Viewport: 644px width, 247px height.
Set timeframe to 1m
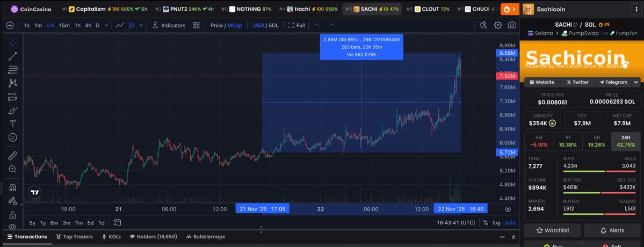tap(38, 25)
